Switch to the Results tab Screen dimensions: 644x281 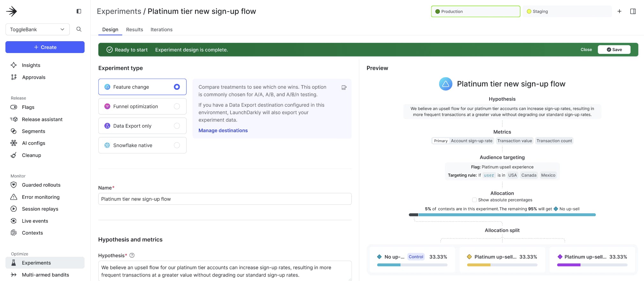(134, 29)
